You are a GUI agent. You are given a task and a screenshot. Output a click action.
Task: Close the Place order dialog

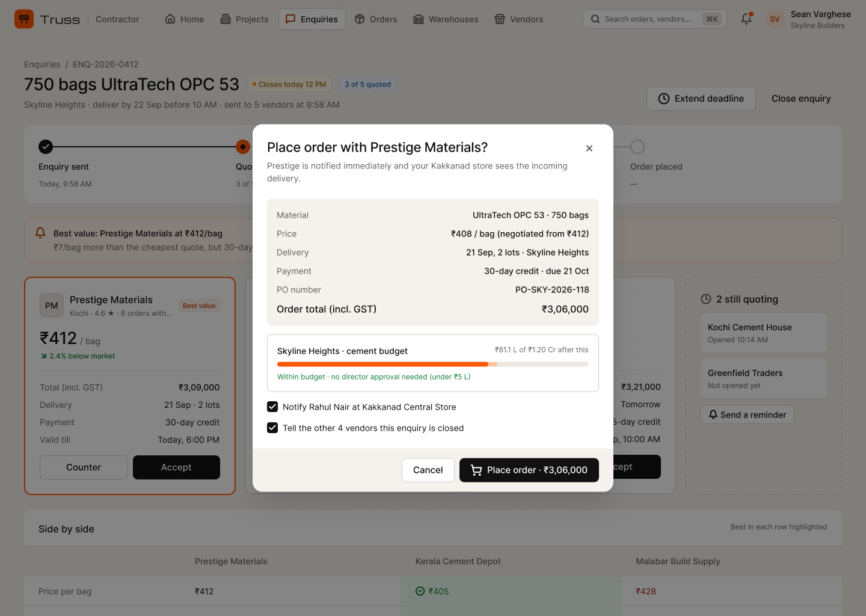pyautogui.click(x=589, y=148)
